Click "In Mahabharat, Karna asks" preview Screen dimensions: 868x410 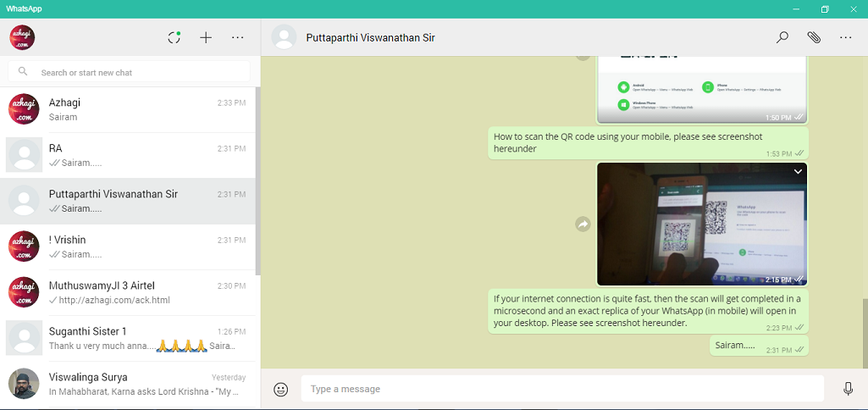tap(144, 391)
